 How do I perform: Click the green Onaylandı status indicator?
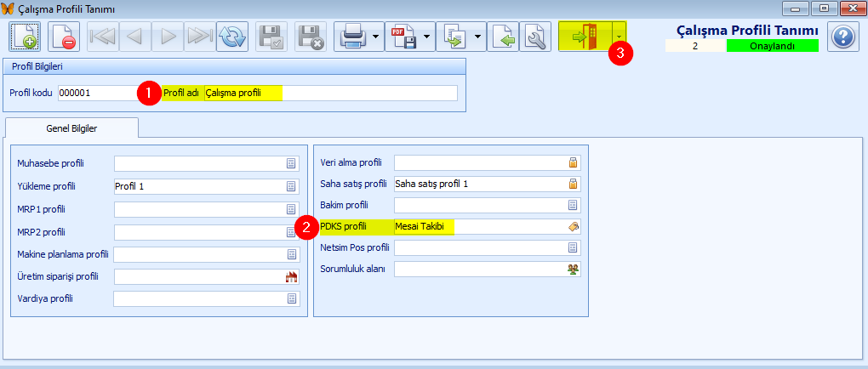click(x=772, y=46)
